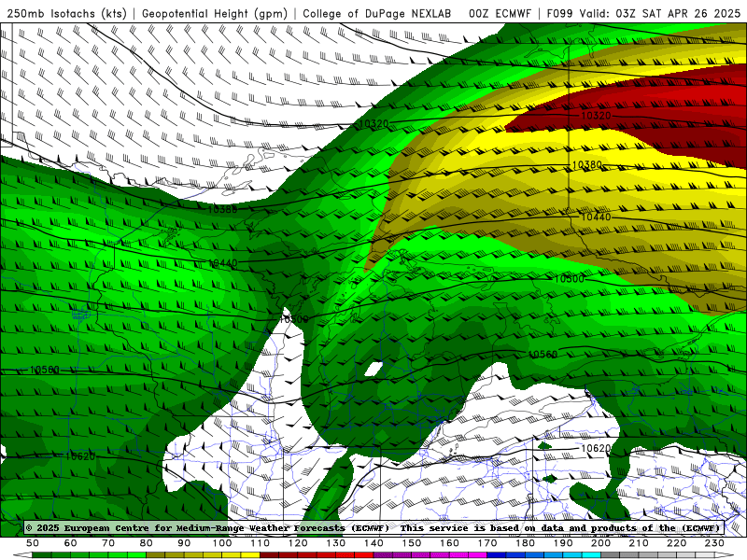Click the 110 label on color scale
This screenshot has width=747, height=560.
click(x=260, y=543)
